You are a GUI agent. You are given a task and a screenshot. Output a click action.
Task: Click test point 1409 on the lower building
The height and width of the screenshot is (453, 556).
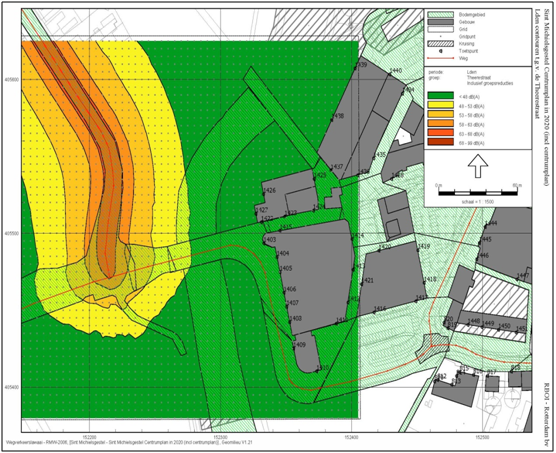[299, 345]
